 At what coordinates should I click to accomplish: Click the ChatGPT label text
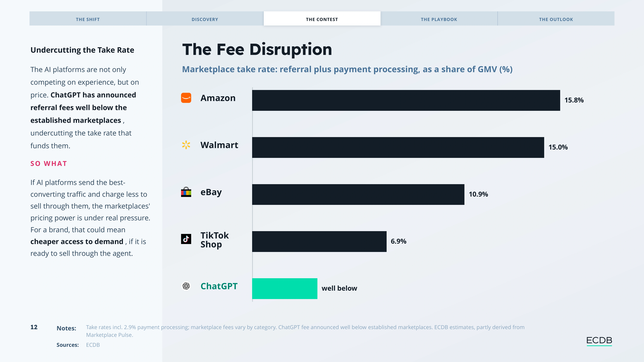tap(219, 286)
